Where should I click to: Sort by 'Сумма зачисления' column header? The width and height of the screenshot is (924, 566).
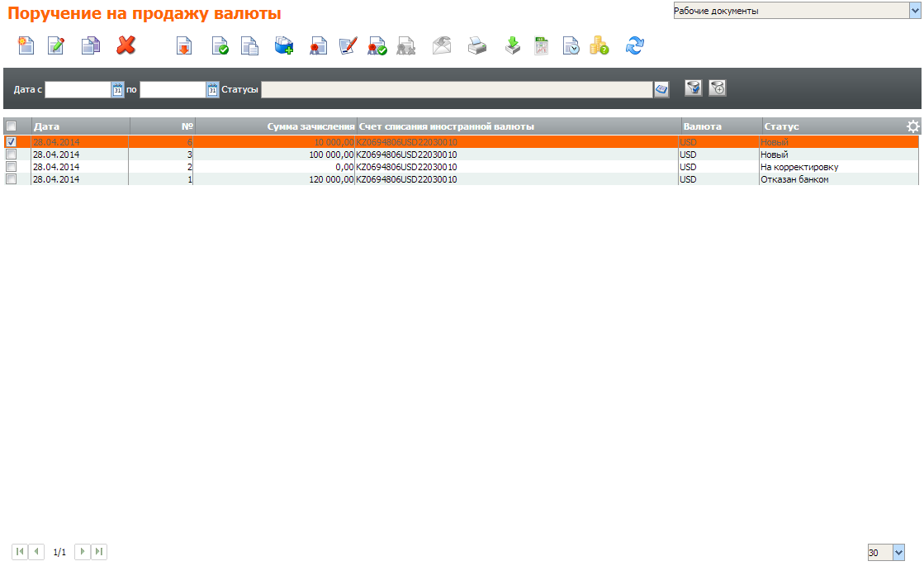[275, 126]
